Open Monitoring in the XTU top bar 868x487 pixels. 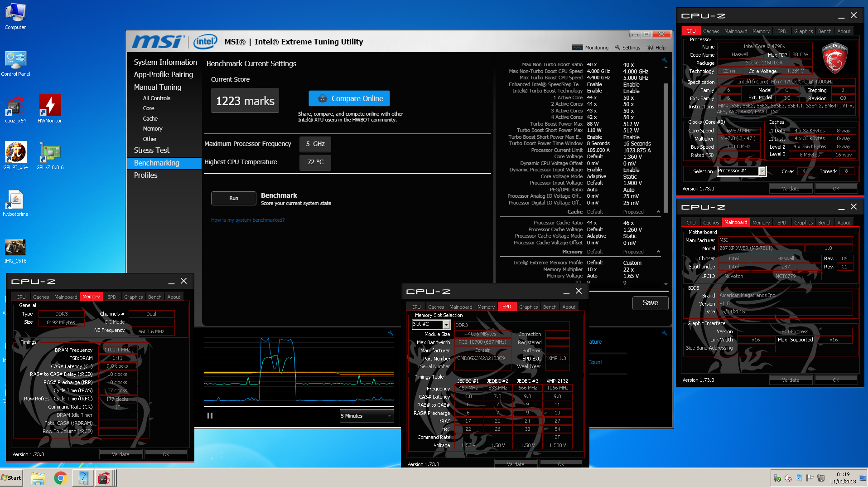click(590, 48)
